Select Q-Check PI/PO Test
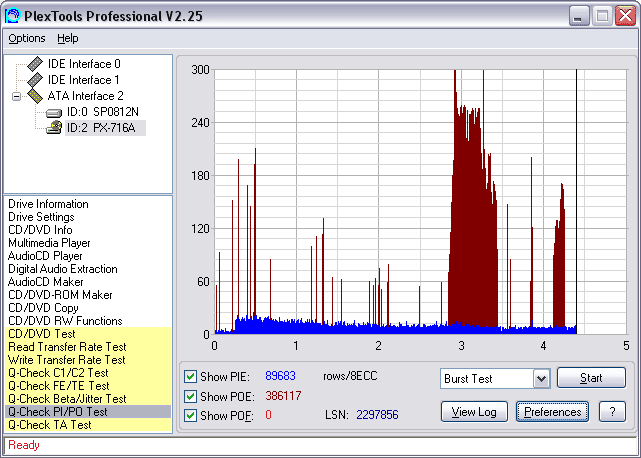This screenshot has height=458, width=641. (88, 412)
